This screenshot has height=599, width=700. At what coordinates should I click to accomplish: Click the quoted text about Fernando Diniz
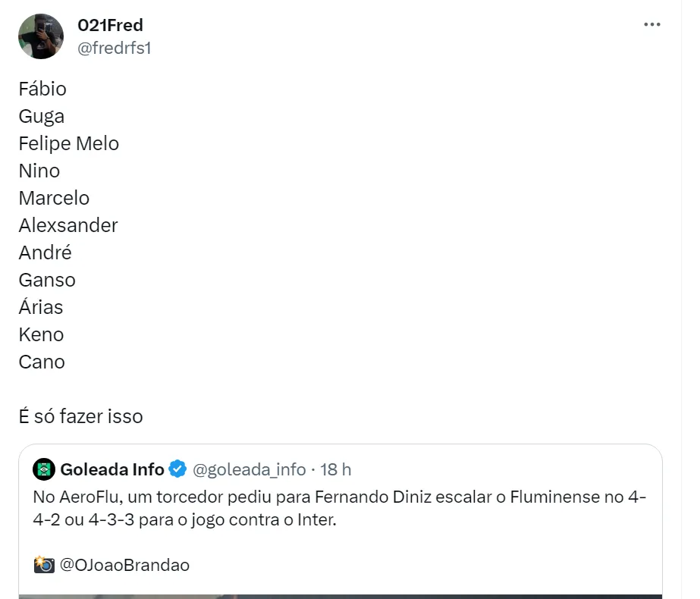tap(340, 510)
